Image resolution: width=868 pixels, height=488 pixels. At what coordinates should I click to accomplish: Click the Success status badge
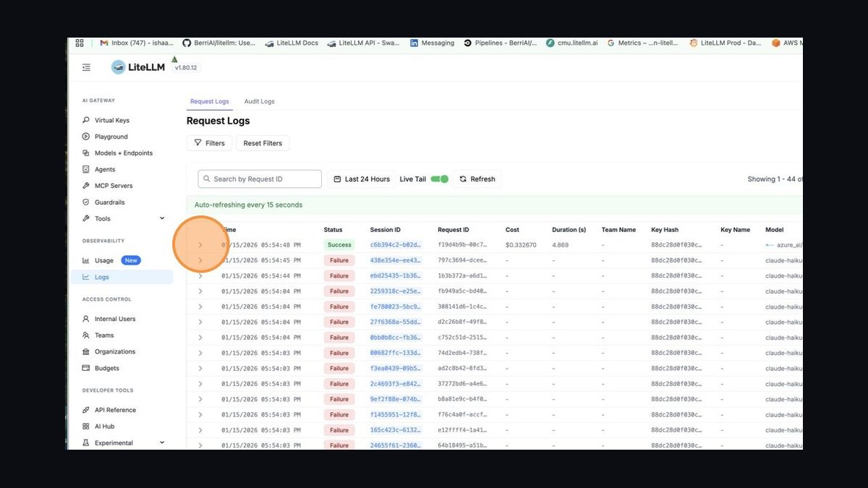(x=339, y=245)
